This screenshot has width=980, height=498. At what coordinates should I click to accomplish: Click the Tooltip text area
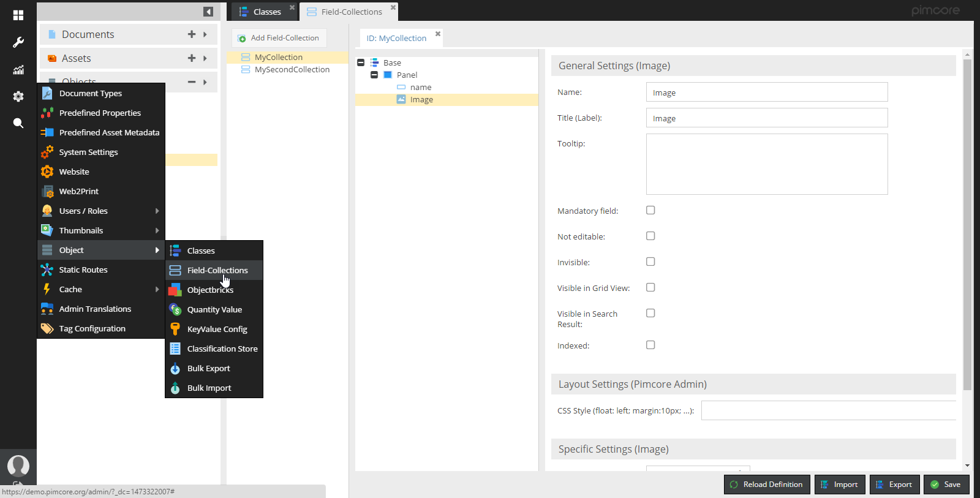tap(766, 164)
